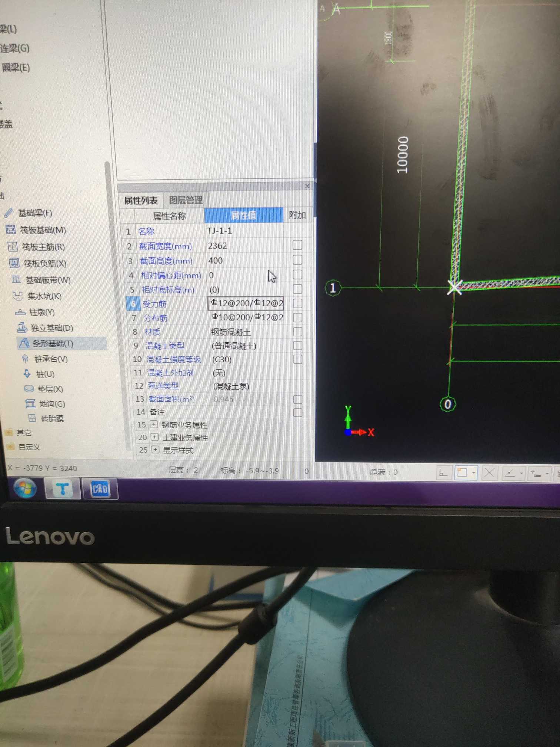Click 属性值 column header
Image resolution: width=560 pixels, height=747 pixels.
click(x=243, y=215)
